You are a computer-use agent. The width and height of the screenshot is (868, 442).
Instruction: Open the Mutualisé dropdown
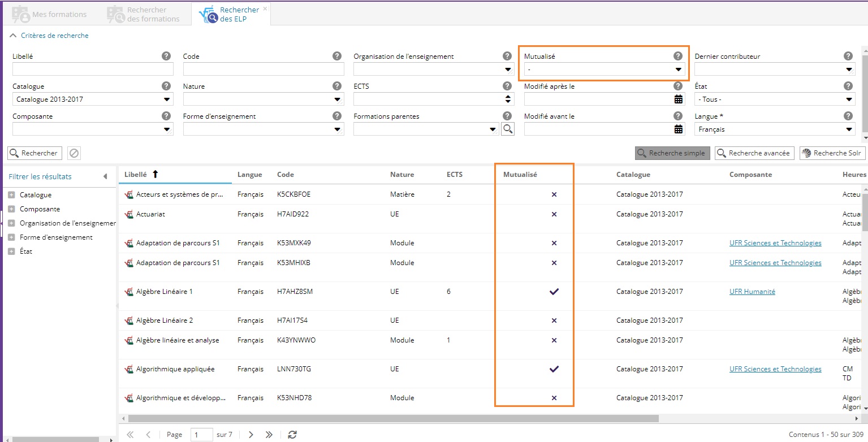(679, 69)
